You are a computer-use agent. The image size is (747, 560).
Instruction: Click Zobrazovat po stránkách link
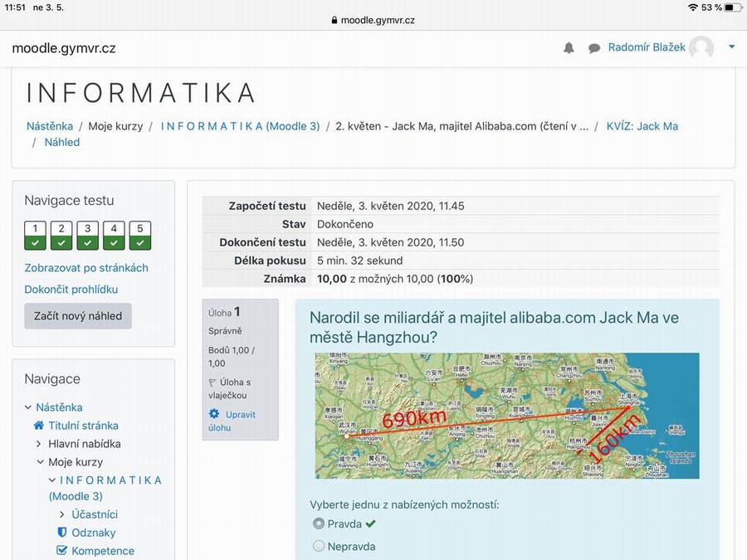pyautogui.click(x=86, y=268)
